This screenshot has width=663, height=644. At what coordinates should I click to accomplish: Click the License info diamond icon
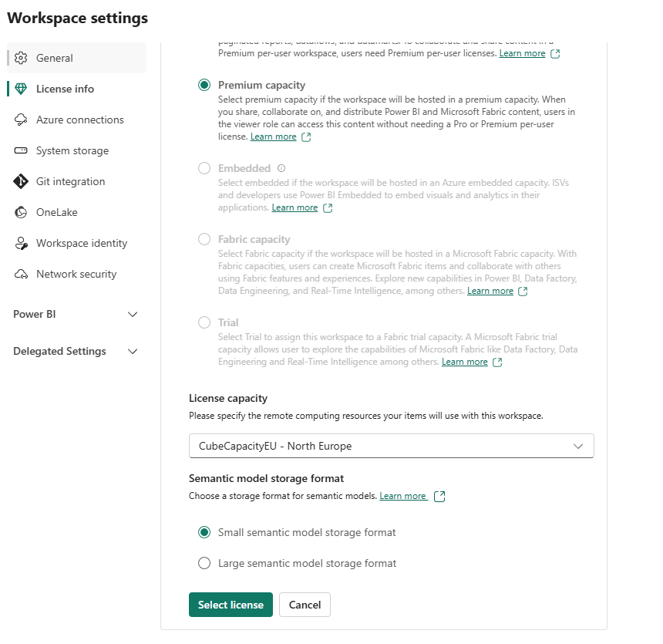[21, 89]
